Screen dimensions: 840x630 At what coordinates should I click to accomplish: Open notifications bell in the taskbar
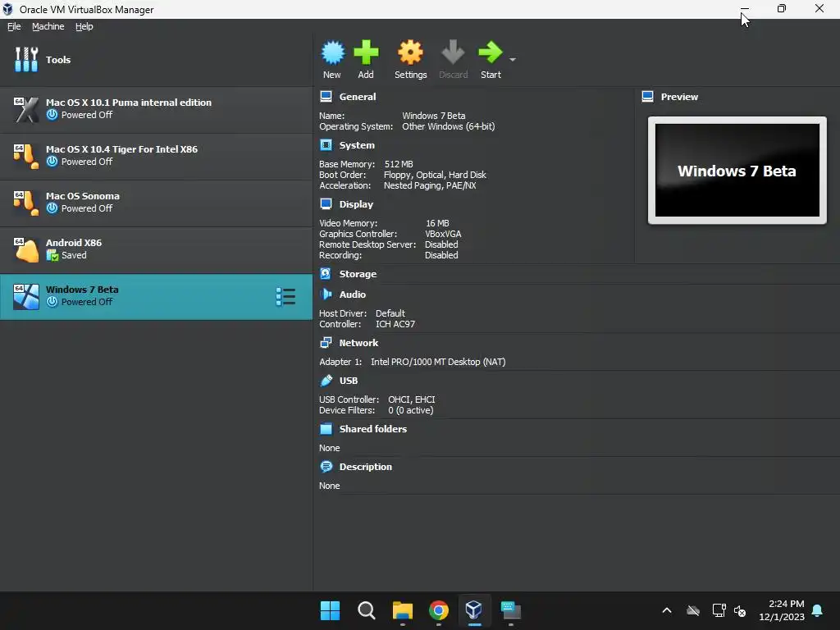(818, 610)
